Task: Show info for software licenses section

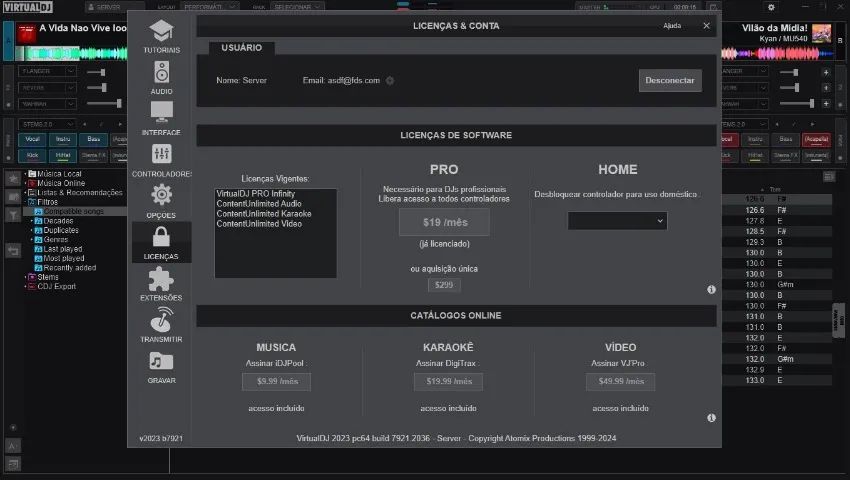Action: [x=711, y=290]
